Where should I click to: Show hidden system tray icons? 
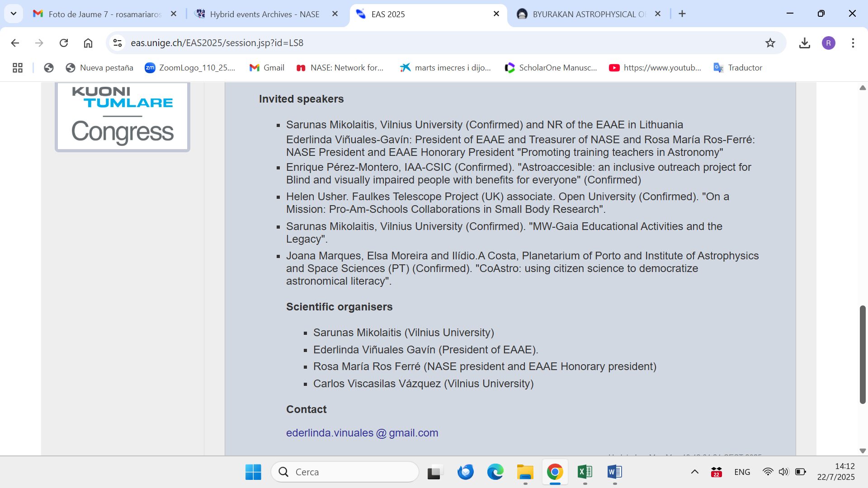tap(695, 472)
